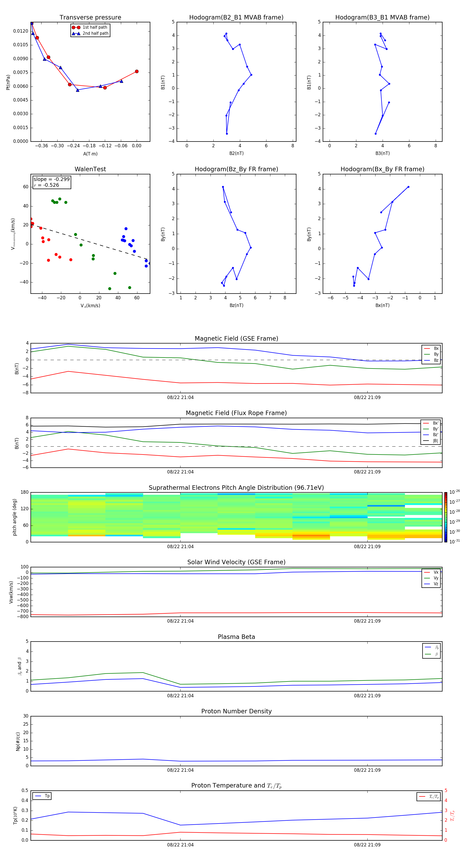This screenshot has height=868, width=473.
Task: Click the "Tp(10^6K)" y-axis label
Action: click(15, 815)
